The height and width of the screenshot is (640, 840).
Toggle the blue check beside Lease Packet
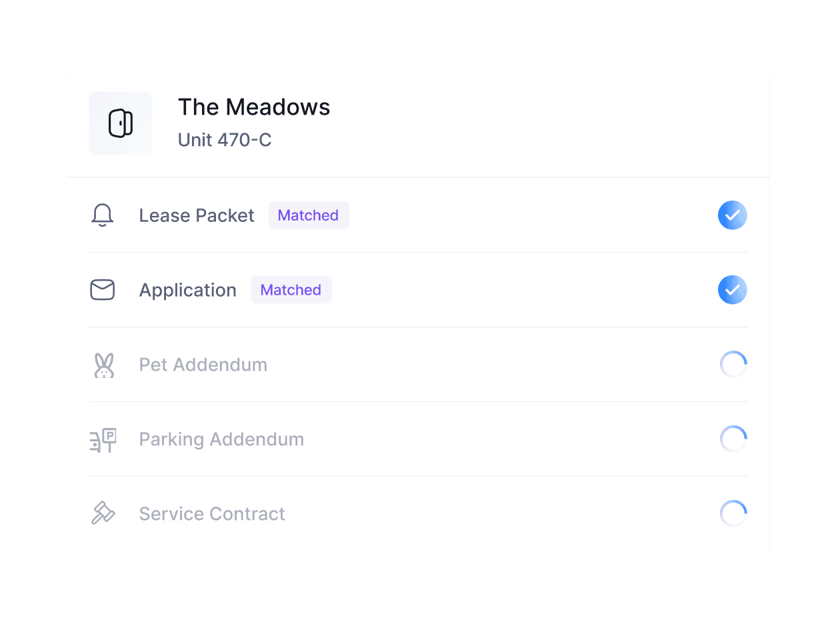point(733,215)
